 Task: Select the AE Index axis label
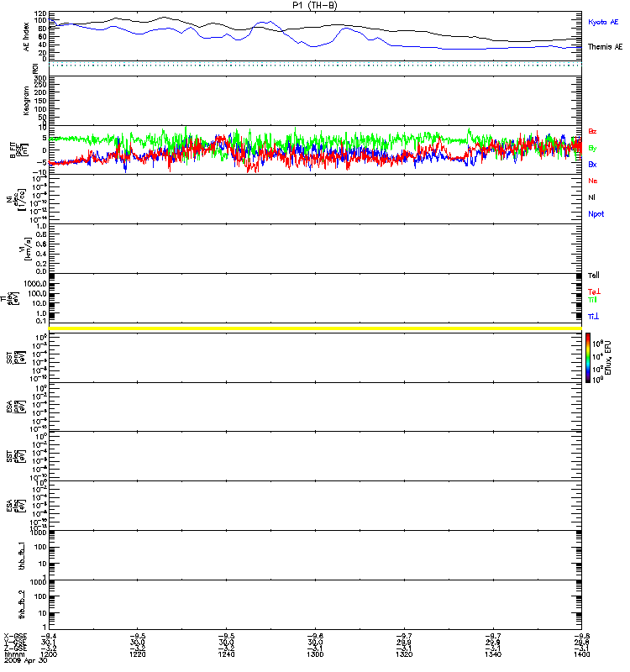click(27, 37)
